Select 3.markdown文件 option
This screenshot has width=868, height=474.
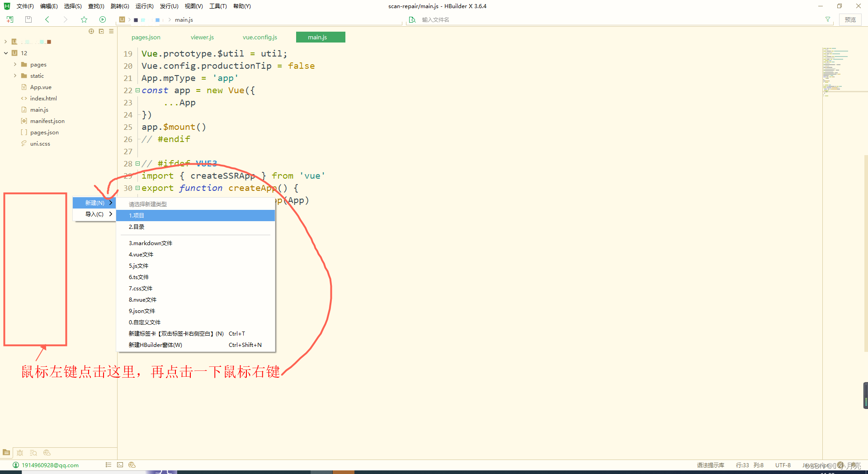(196, 243)
